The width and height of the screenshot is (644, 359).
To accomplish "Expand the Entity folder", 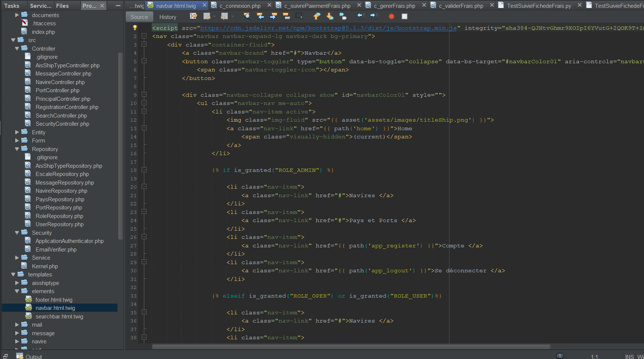I will click(x=17, y=132).
